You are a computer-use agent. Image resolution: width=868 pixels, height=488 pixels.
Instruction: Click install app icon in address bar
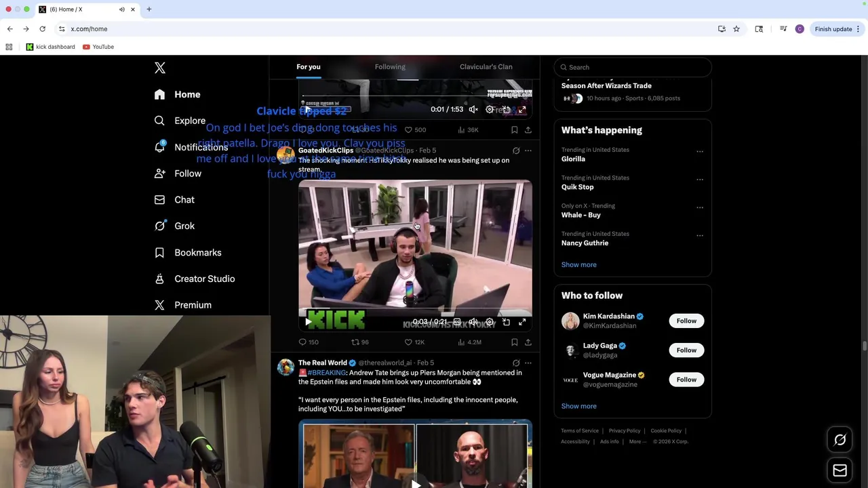point(722,29)
